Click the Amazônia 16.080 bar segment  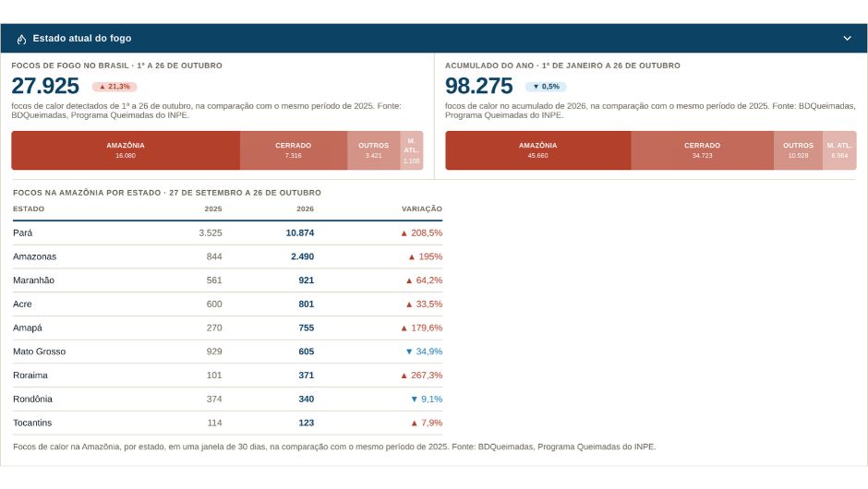click(x=126, y=150)
